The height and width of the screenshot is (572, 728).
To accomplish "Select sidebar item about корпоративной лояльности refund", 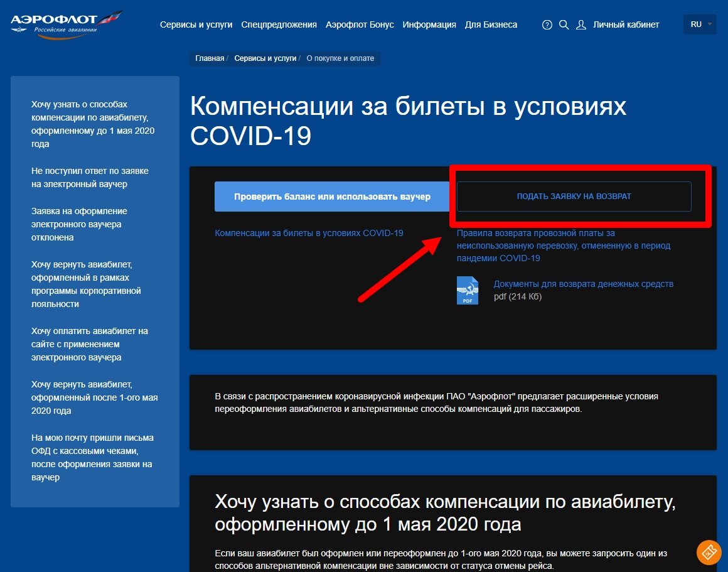I will click(86, 284).
